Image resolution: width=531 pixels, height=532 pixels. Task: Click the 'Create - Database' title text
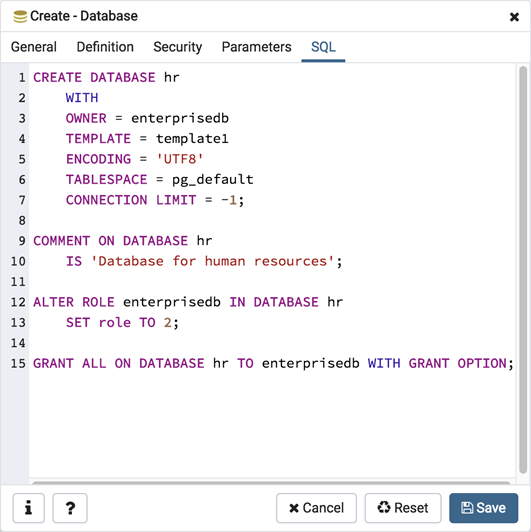(x=84, y=16)
